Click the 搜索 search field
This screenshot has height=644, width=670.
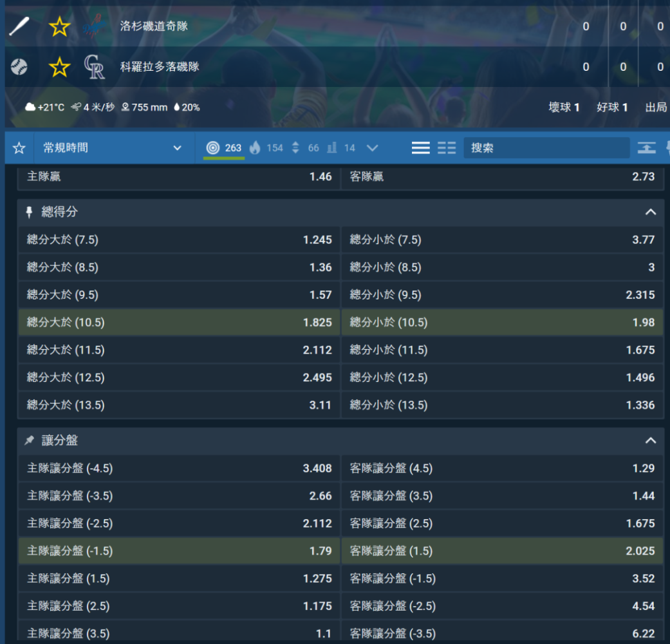tap(546, 148)
